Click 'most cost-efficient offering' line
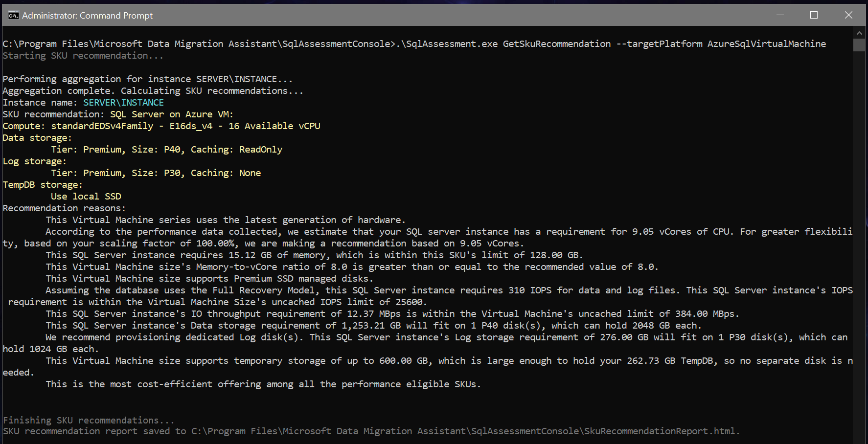Viewport: 868px width, 444px height. point(263,384)
